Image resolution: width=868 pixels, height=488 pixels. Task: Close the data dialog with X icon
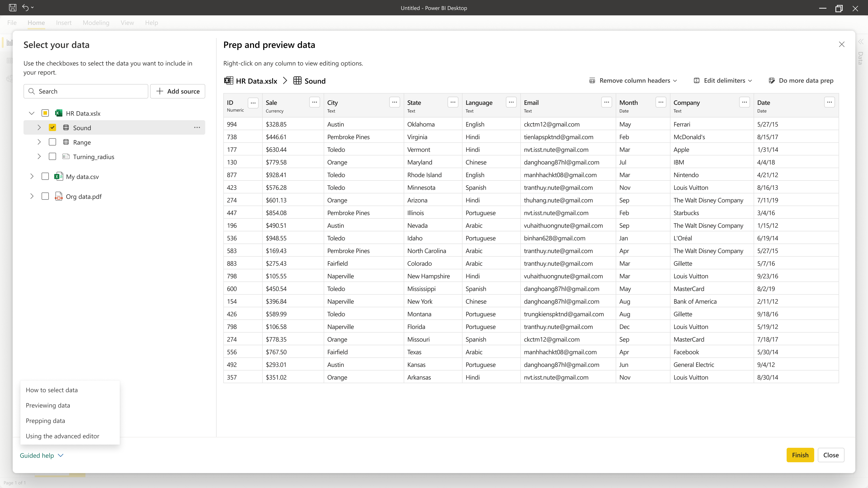coord(841,45)
